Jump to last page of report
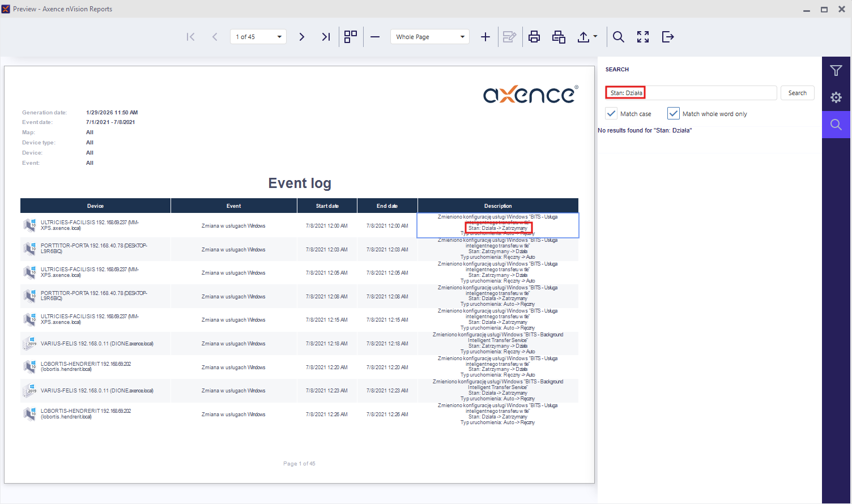Screen dimensions: 852x504 [x=326, y=37]
